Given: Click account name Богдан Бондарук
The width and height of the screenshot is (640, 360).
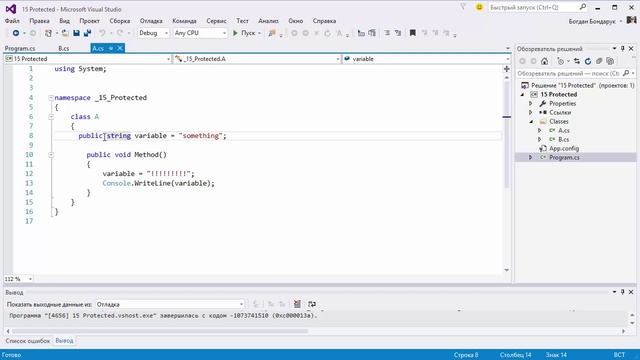Looking at the screenshot, I should pyautogui.click(x=592, y=21).
